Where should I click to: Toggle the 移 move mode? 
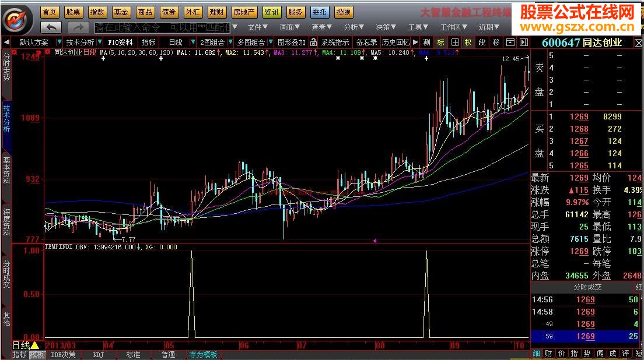[496, 42]
